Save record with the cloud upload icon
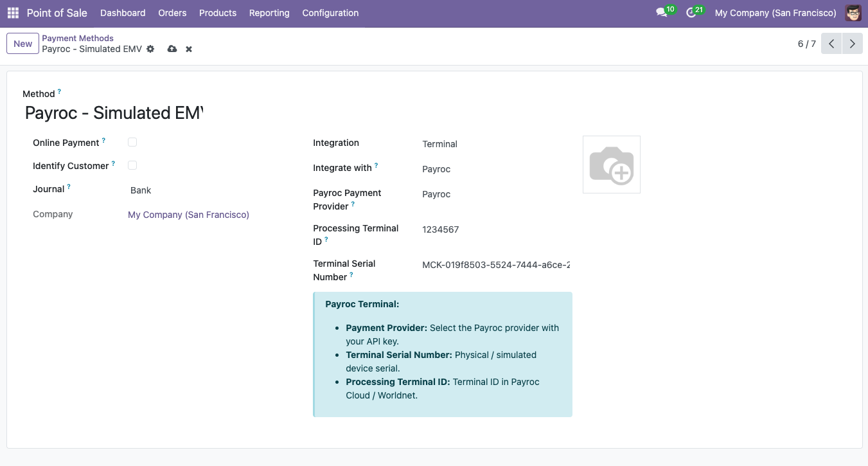 tap(172, 49)
